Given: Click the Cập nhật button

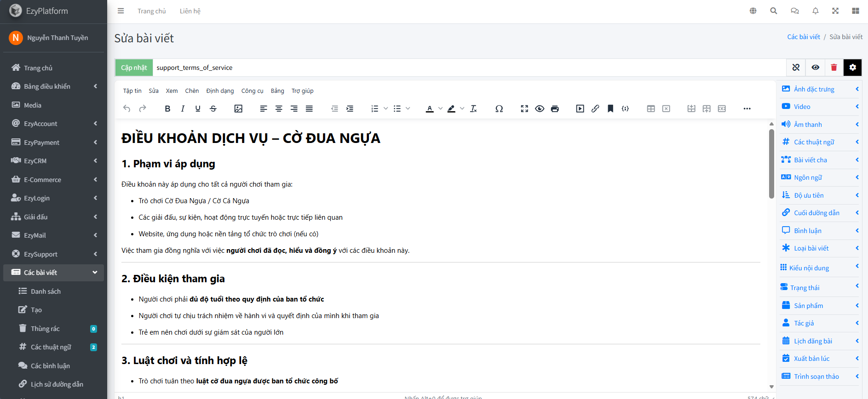Looking at the screenshot, I should [134, 68].
